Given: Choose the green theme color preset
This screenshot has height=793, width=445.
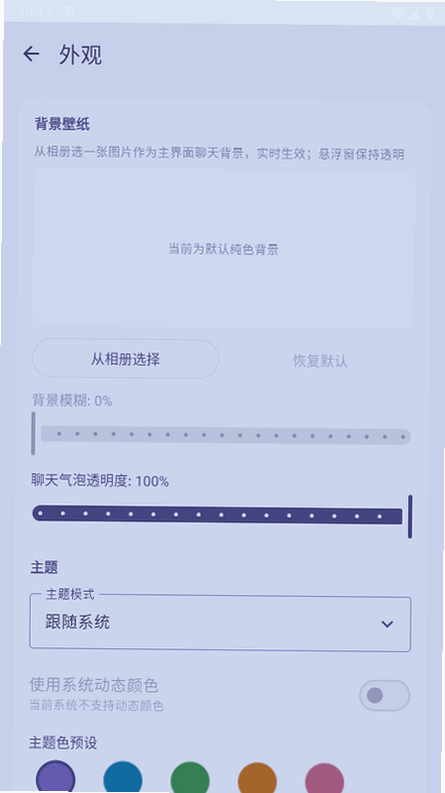Looking at the screenshot, I should click(x=190, y=778).
